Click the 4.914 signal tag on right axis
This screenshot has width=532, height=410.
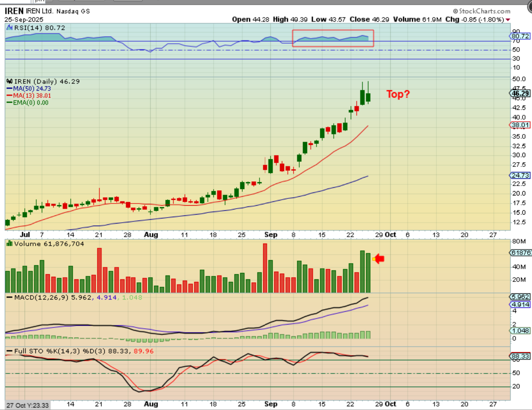pos(520,304)
